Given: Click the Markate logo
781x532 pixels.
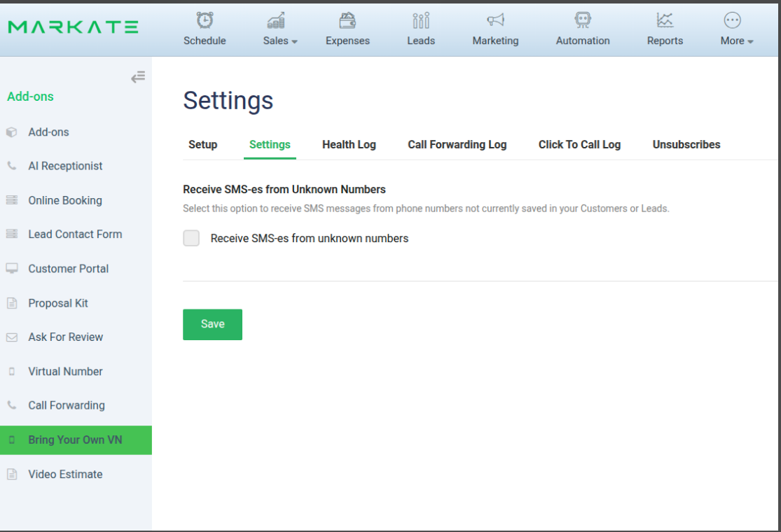Looking at the screenshot, I should 73,27.
